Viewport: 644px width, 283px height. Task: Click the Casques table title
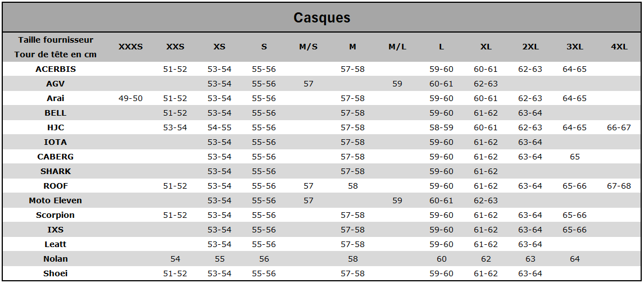pos(322,17)
